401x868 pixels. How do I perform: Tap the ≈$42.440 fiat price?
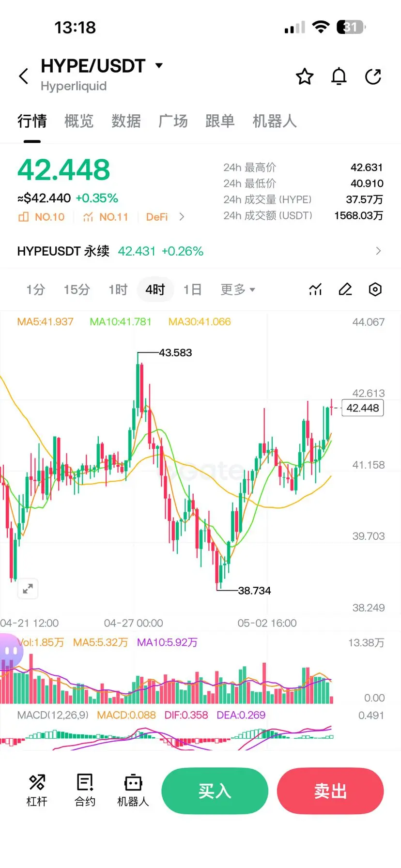coord(44,198)
